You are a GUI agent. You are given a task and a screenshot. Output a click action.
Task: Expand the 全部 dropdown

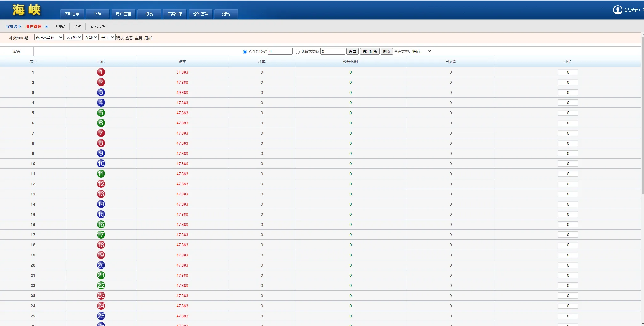91,37
